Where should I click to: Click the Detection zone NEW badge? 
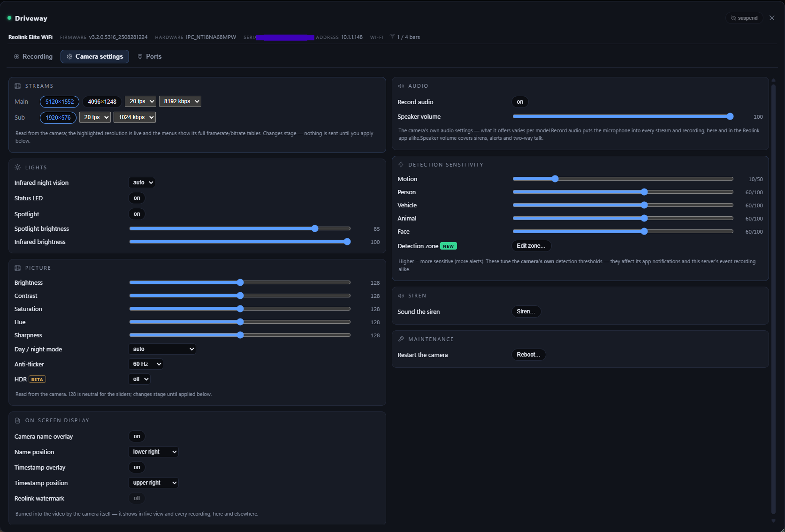pos(449,246)
